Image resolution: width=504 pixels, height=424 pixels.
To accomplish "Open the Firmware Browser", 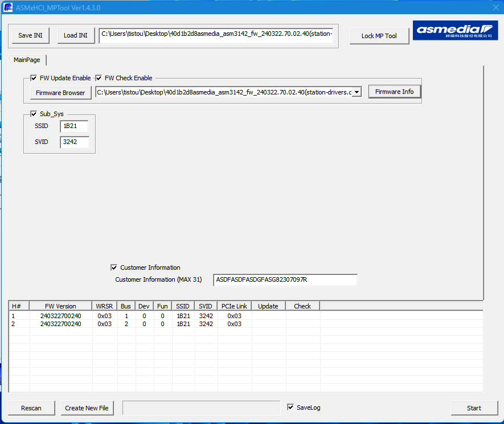I will click(60, 93).
